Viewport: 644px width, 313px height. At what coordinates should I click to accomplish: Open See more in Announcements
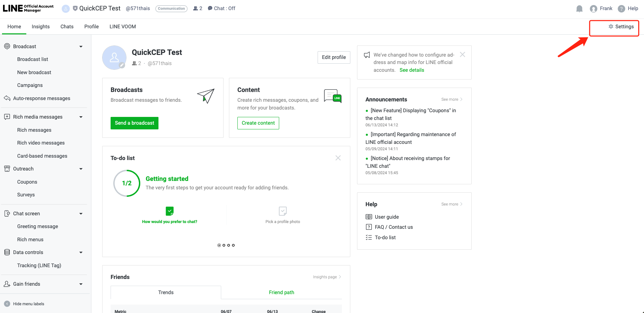[x=452, y=99]
